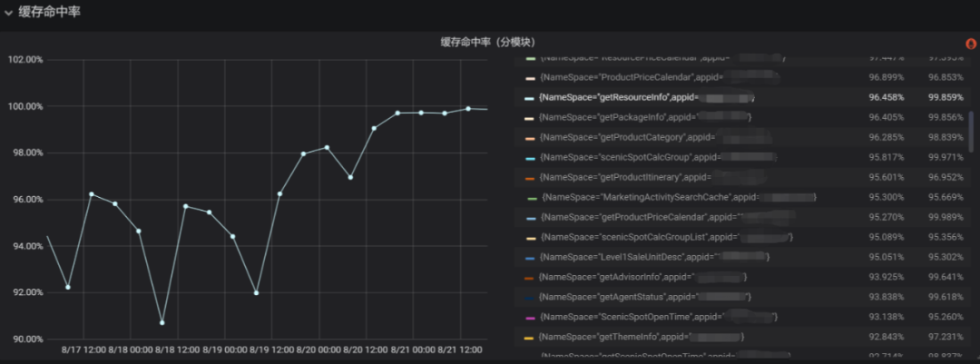The image size is (980, 364).
Task: Collapse the 缓存命中率 row section
Action: point(8,13)
